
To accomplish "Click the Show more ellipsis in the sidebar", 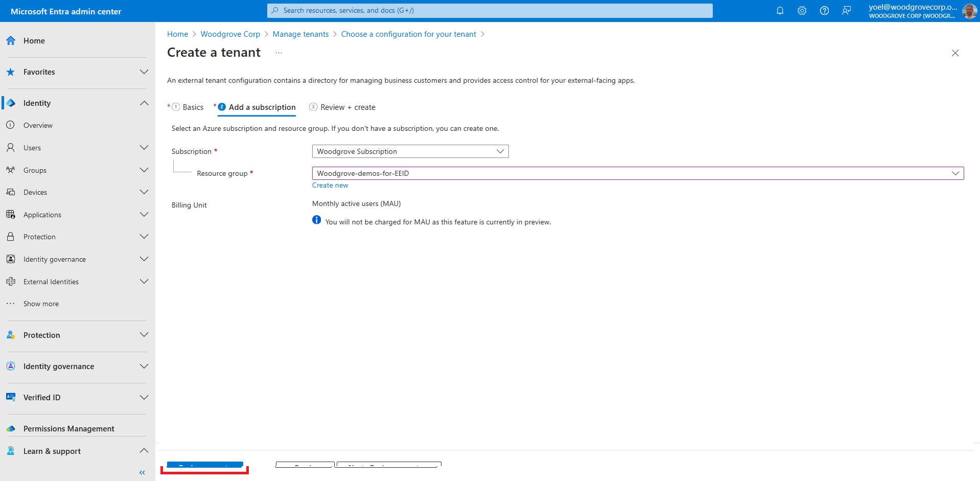I will tap(11, 304).
